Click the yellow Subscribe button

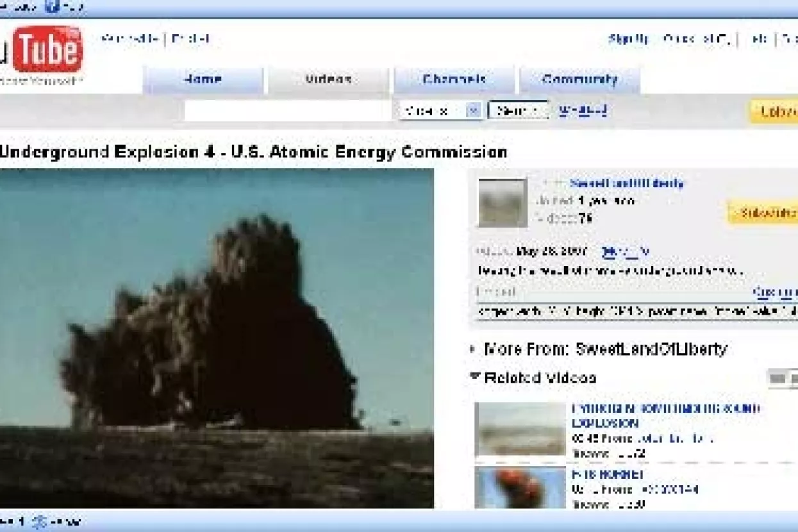tap(763, 213)
